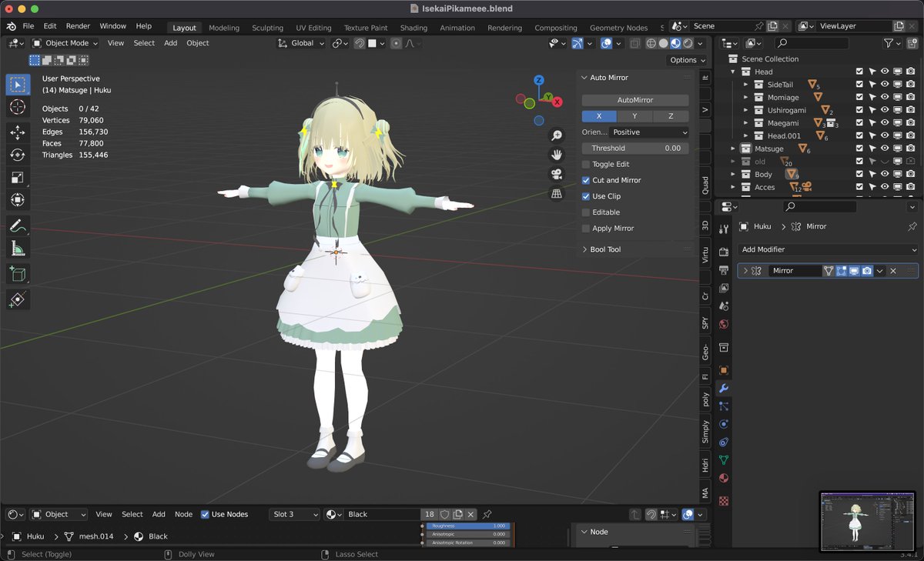
Task: Uncheck the Cut and Mirror checkbox
Action: 586,180
